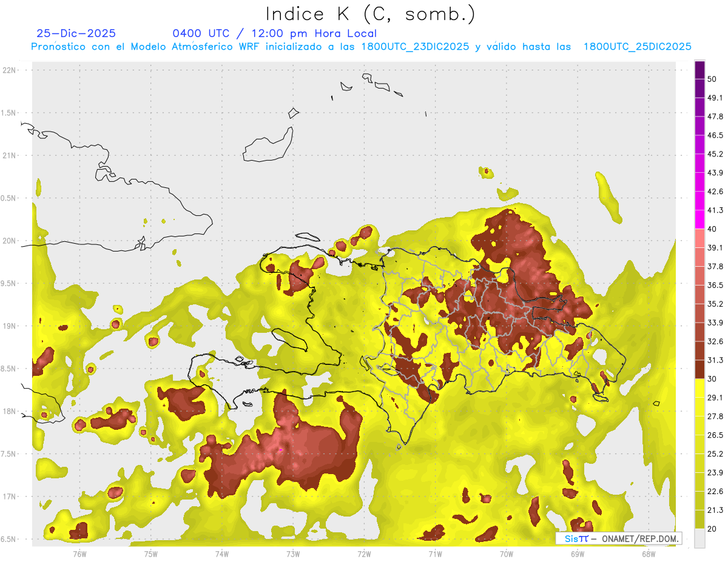Click the "71W" longitude label
728x562 pixels.
pos(435,554)
